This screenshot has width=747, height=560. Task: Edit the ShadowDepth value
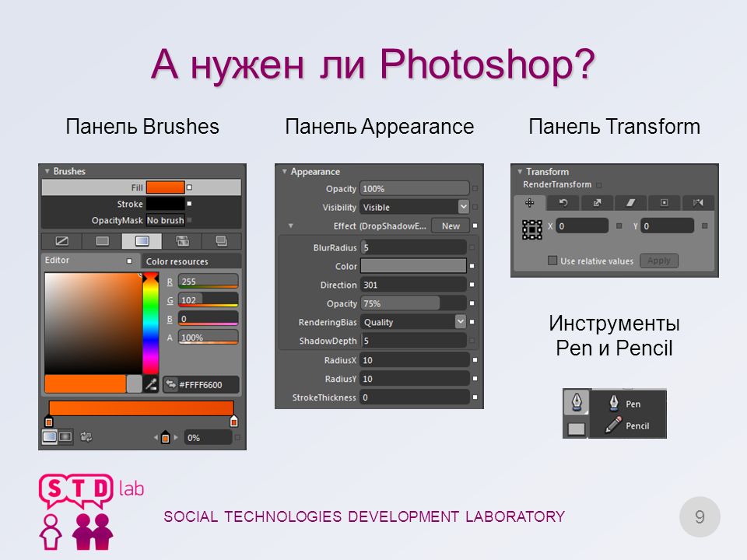point(413,341)
